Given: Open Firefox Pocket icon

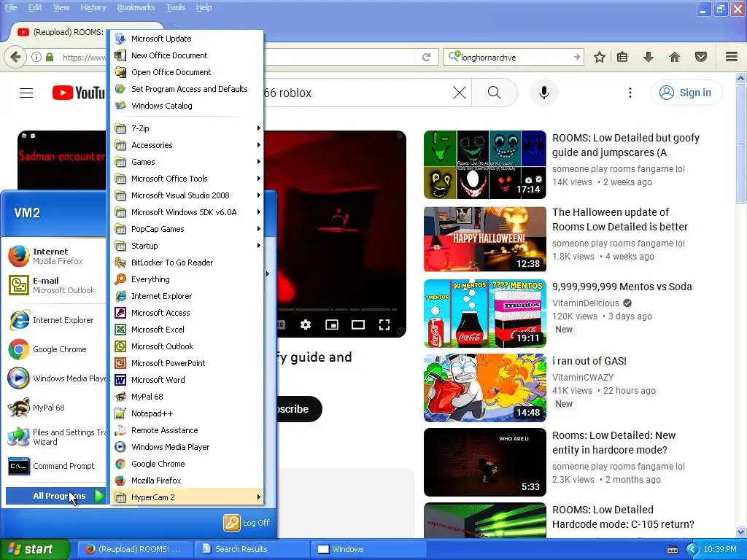Looking at the screenshot, I should coord(701,57).
